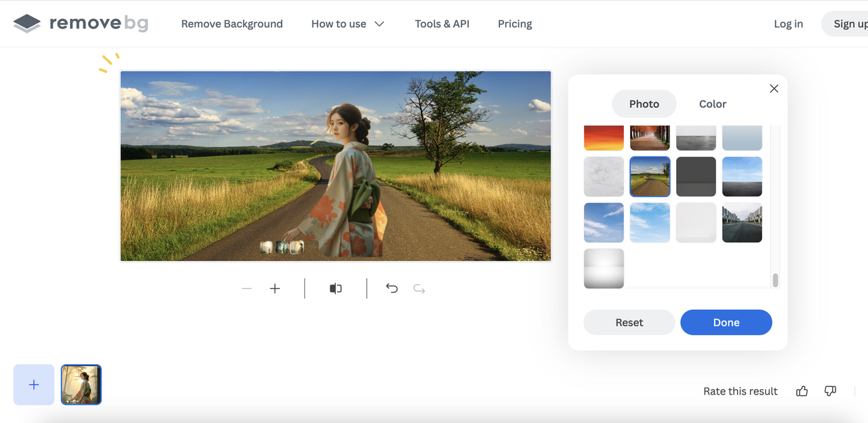
Task: Rate result with thumbs up
Action: click(802, 391)
